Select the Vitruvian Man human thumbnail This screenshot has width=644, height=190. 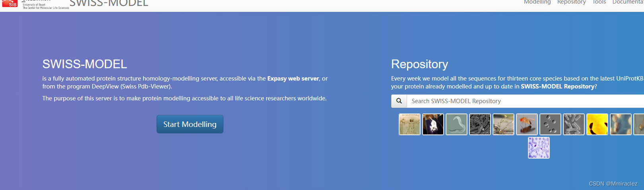tap(409, 125)
